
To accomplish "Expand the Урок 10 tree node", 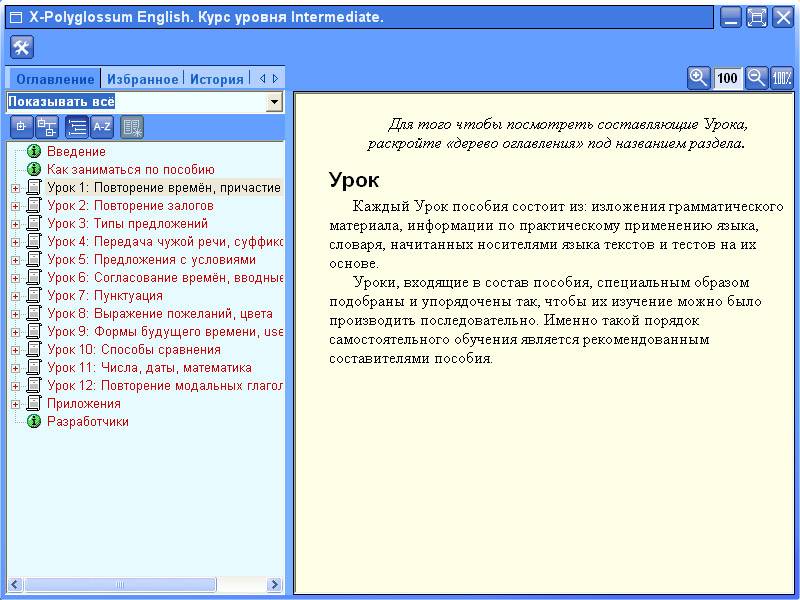I will click(15, 350).
